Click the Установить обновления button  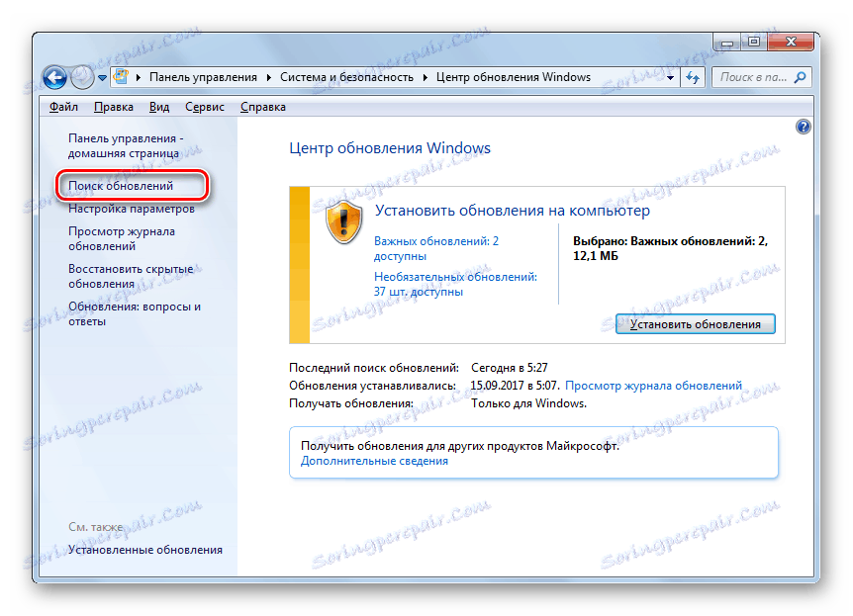coord(696,324)
